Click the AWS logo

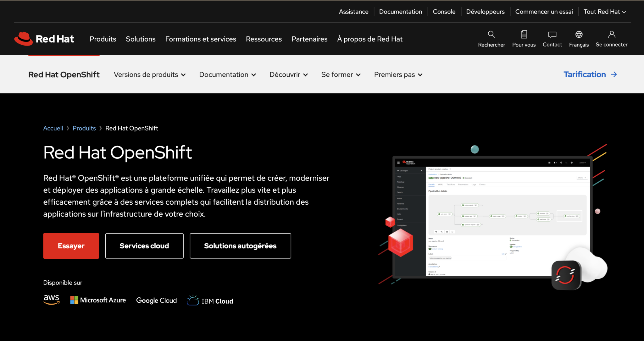tap(52, 300)
